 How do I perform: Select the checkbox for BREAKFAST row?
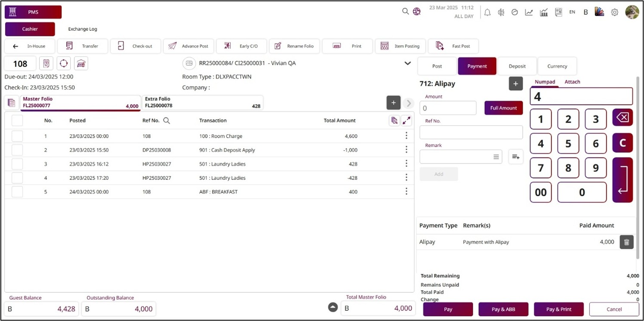click(17, 192)
